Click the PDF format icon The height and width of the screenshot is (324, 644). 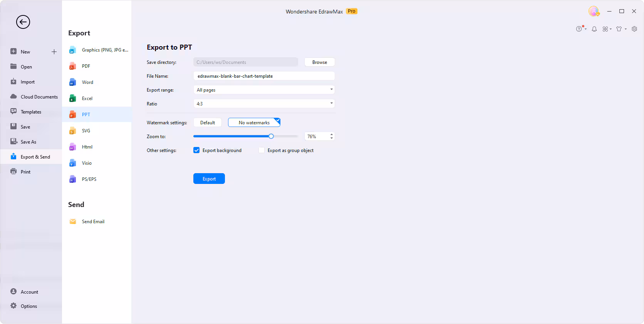[x=72, y=66]
